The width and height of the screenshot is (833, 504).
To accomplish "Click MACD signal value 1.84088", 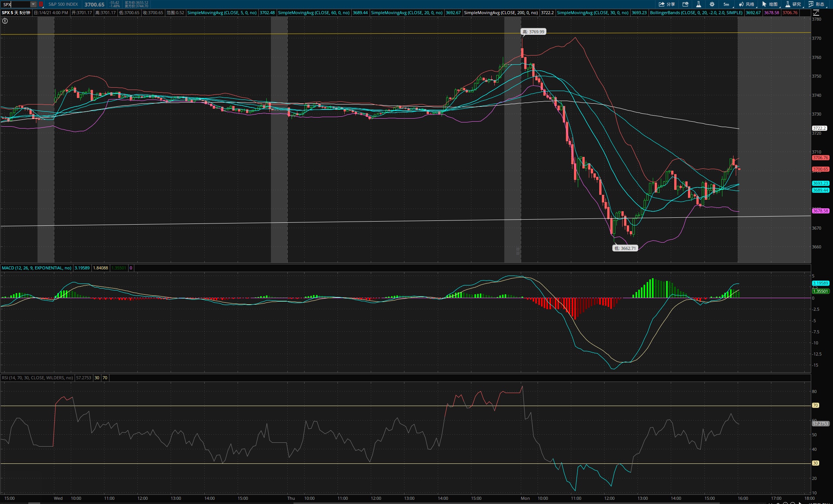I will coord(101,268).
